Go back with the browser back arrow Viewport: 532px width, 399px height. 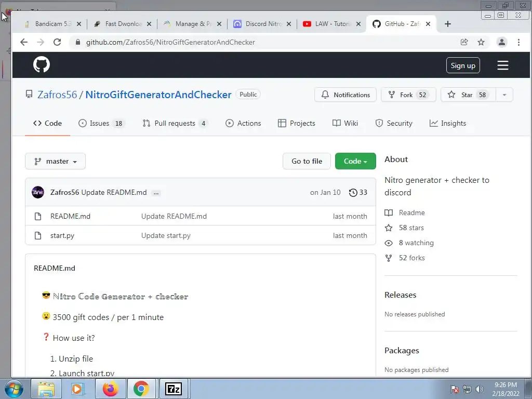click(x=24, y=42)
